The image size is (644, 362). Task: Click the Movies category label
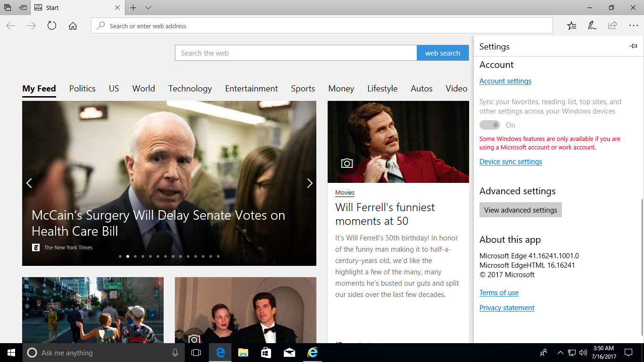(x=345, y=193)
